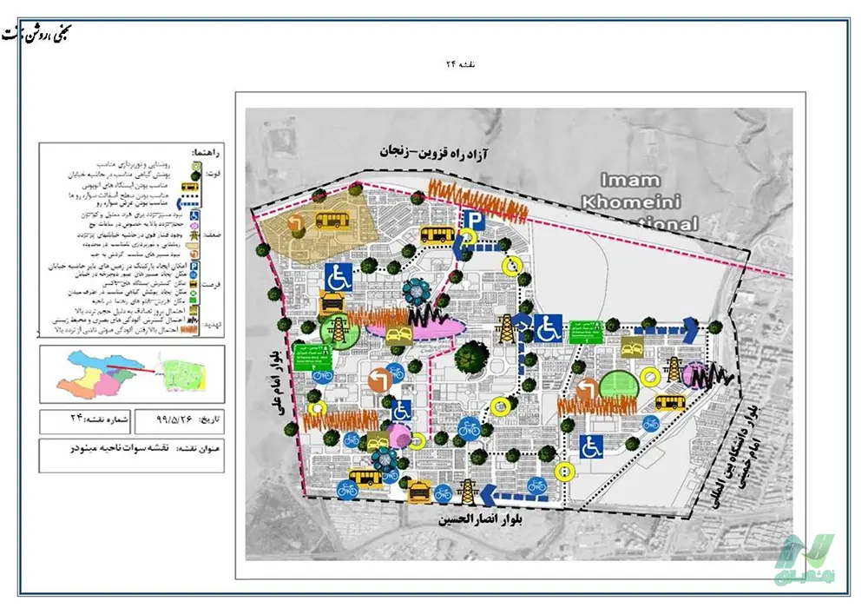
Task: Click the wheelchair sign in the map's southeast blocks
Action: pyautogui.click(x=591, y=446)
